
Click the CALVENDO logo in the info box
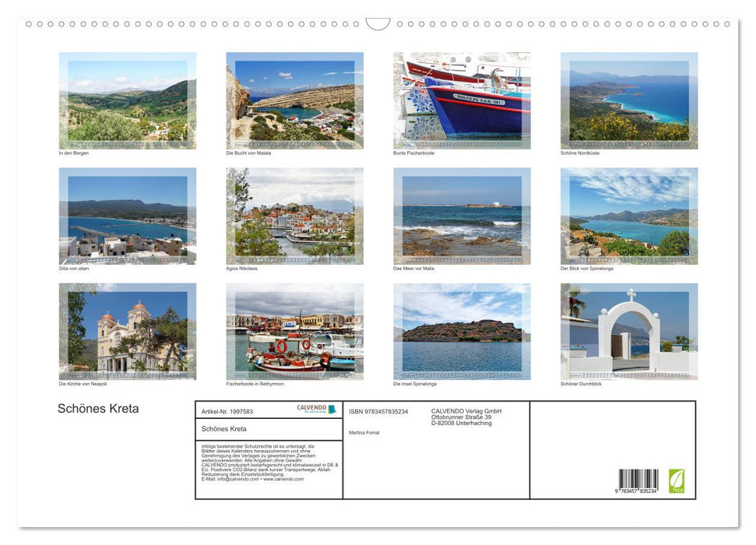tap(316, 409)
